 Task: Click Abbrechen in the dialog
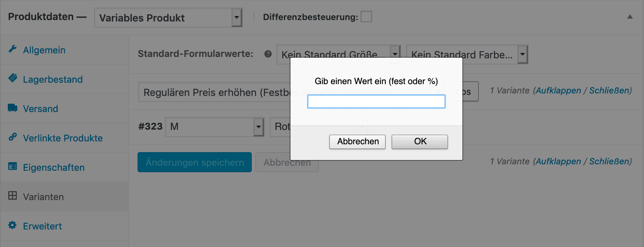click(357, 141)
